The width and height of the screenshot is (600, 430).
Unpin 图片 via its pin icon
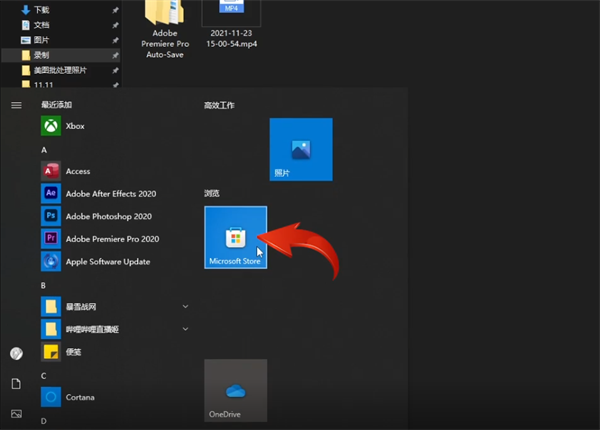pos(115,40)
